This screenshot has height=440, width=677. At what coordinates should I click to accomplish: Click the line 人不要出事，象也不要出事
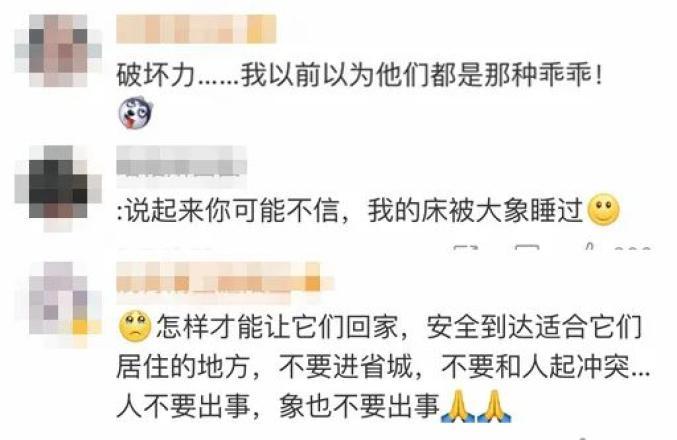[278, 406]
